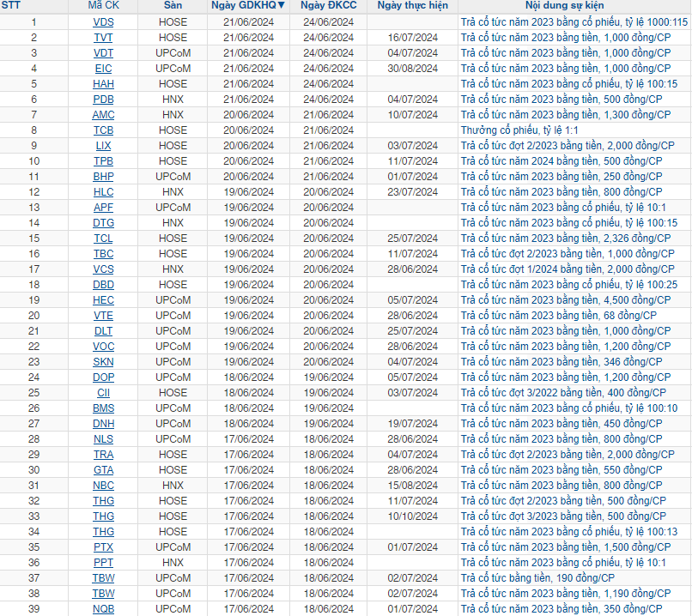The image size is (692, 616).
Task: Open the HAH stock code link
Action: tap(103, 84)
